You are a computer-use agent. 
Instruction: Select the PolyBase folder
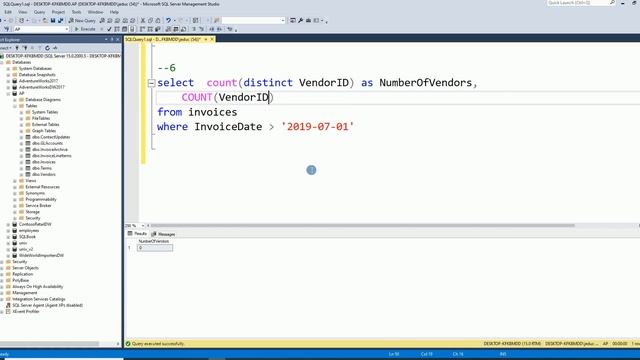[20, 280]
